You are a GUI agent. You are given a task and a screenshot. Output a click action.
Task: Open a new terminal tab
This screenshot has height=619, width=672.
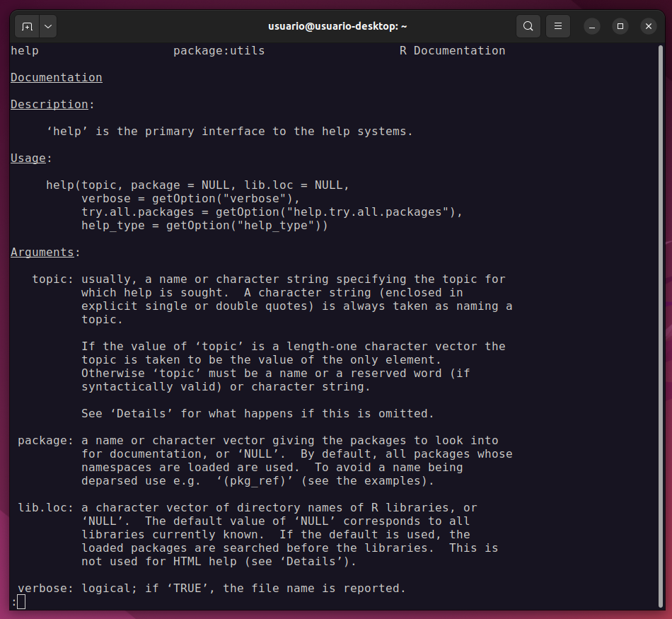point(27,26)
